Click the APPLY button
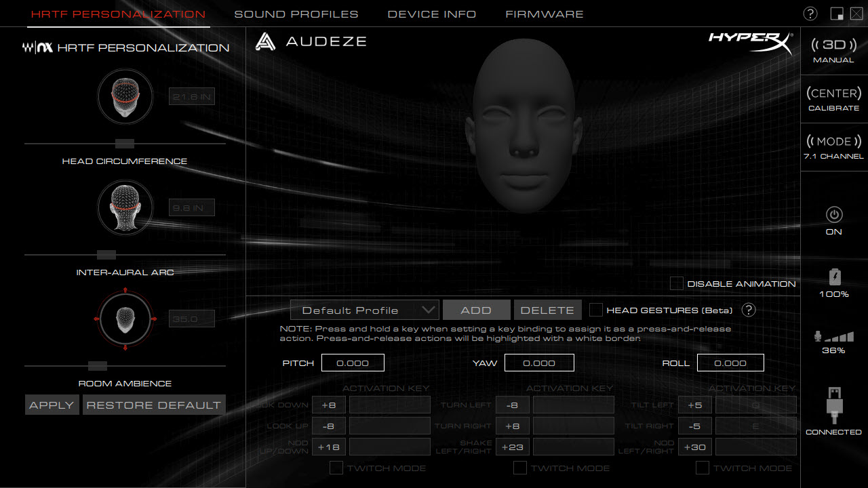Screen dimensions: 868x488 (52, 405)
